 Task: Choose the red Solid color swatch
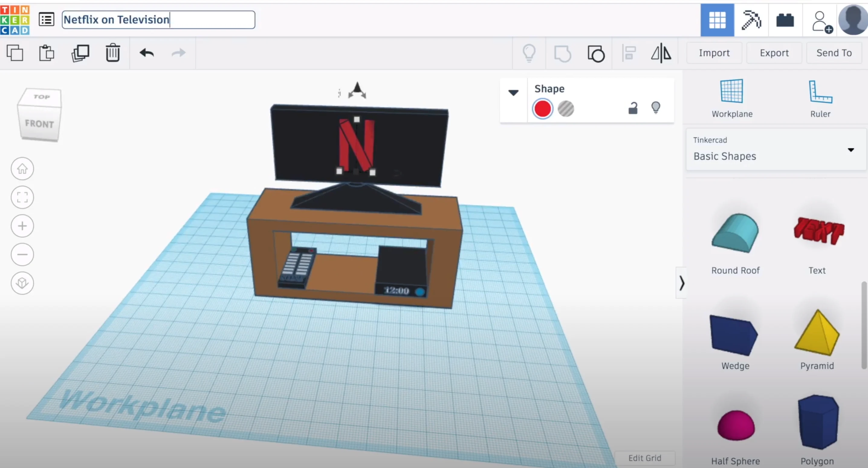(x=542, y=109)
